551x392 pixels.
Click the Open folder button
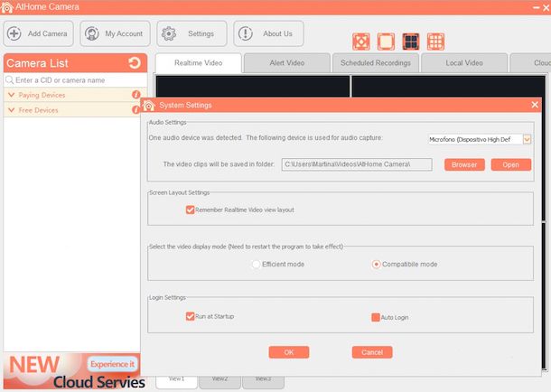(x=510, y=164)
